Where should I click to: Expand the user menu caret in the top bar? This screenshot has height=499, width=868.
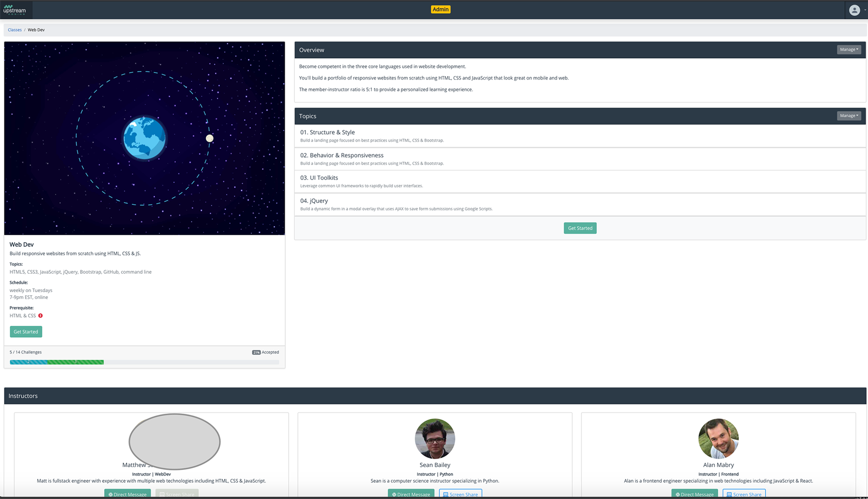pyautogui.click(x=864, y=10)
